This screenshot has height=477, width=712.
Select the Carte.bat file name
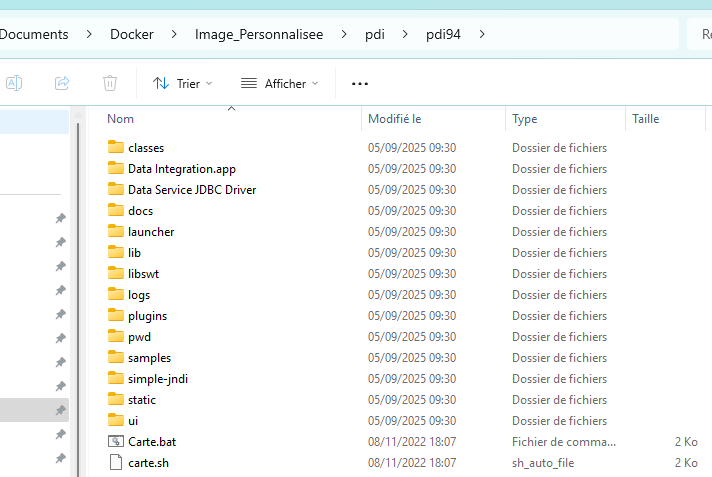152,442
